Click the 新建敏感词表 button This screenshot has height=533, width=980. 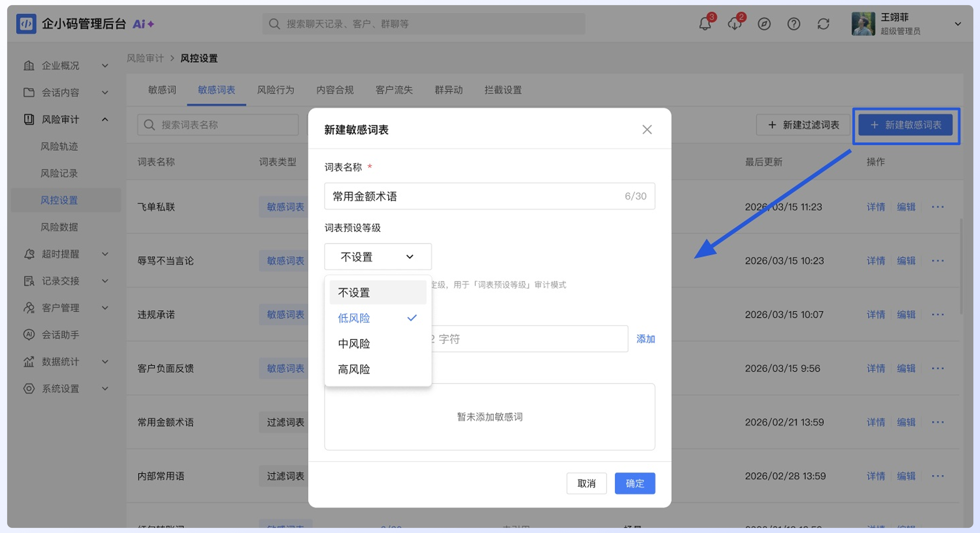905,125
